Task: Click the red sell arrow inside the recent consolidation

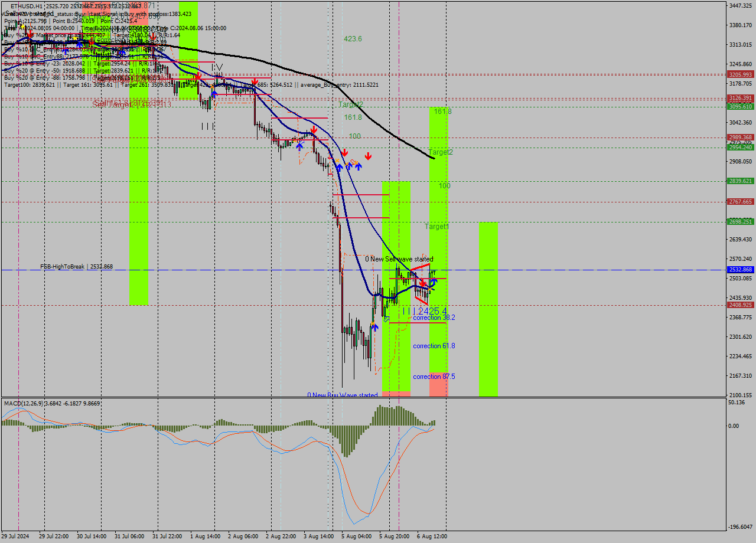Action: pos(423,283)
